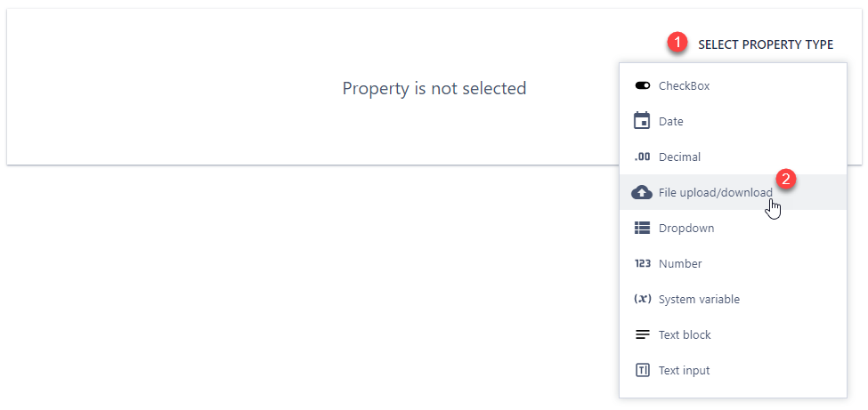This screenshot has height=410, width=868.
Task: Click the Decimal .00 icon
Action: [x=642, y=157]
